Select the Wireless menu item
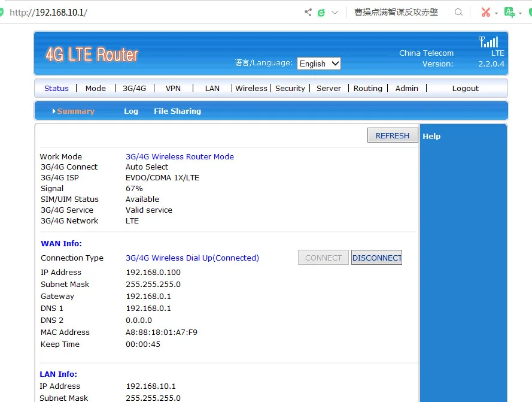 pos(251,88)
